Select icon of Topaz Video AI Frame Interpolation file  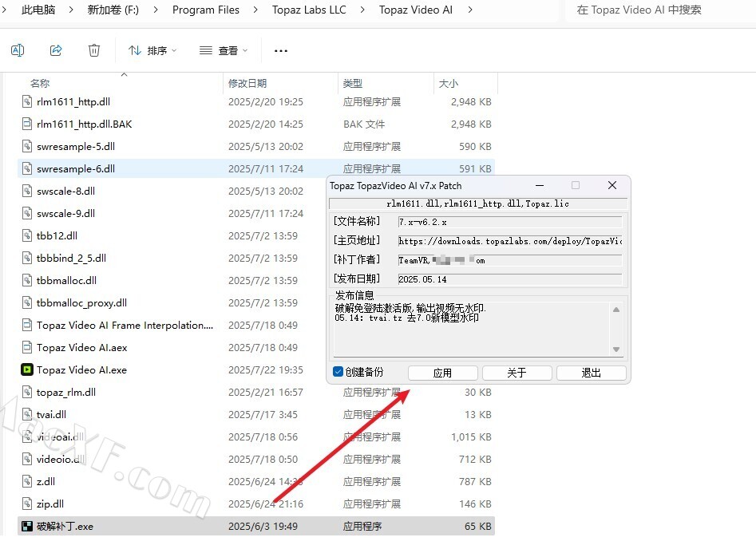coord(27,326)
